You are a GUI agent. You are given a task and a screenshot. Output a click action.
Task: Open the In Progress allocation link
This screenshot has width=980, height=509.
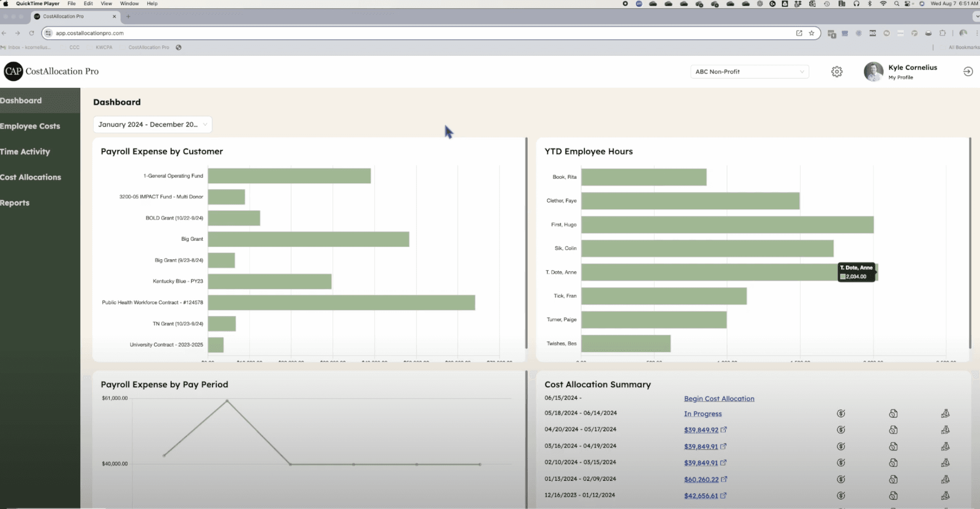coord(703,414)
